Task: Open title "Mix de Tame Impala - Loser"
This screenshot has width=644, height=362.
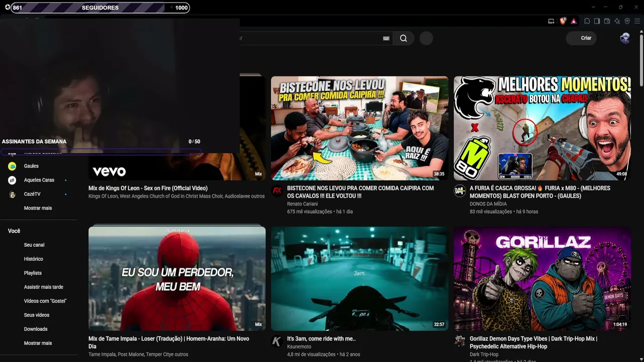Action: [x=169, y=342]
